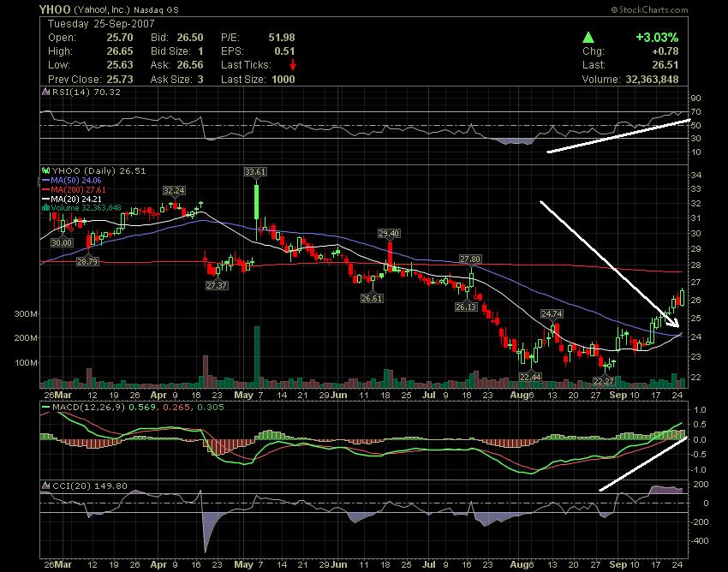Viewport: 728px width, 572px height.
Task: Click the Last price row in the quote header
Action: tap(630, 65)
